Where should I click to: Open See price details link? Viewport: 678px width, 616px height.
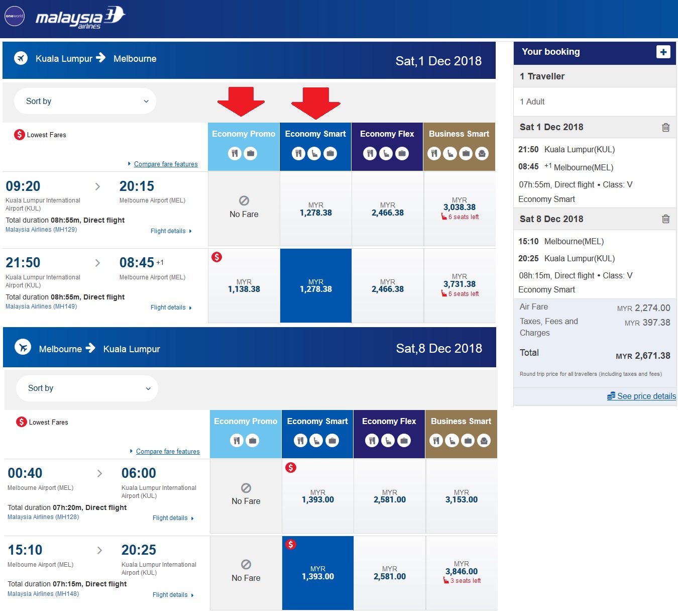pos(646,396)
